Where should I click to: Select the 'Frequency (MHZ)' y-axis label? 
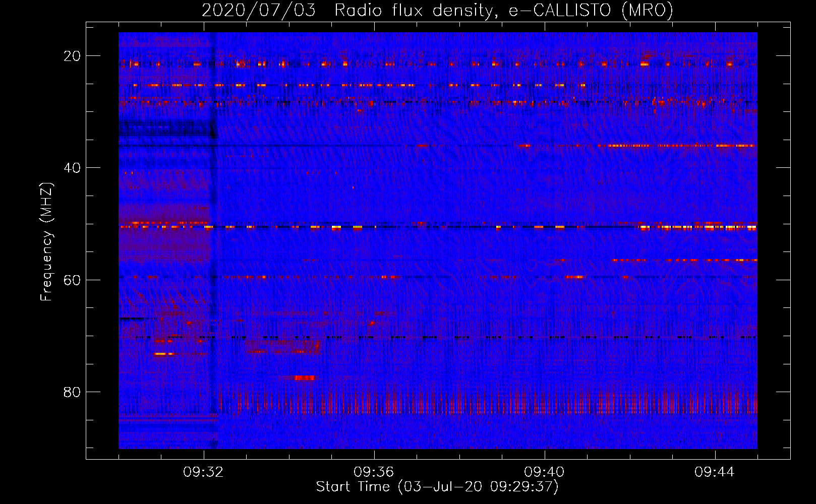46,242
